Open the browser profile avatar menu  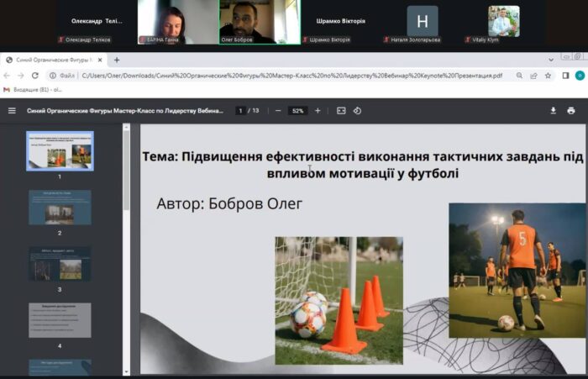[x=579, y=75]
